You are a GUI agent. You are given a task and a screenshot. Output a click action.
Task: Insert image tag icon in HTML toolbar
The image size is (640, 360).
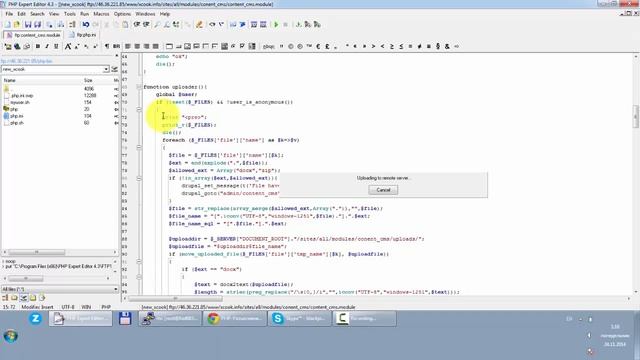pyautogui.click(x=187, y=47)
